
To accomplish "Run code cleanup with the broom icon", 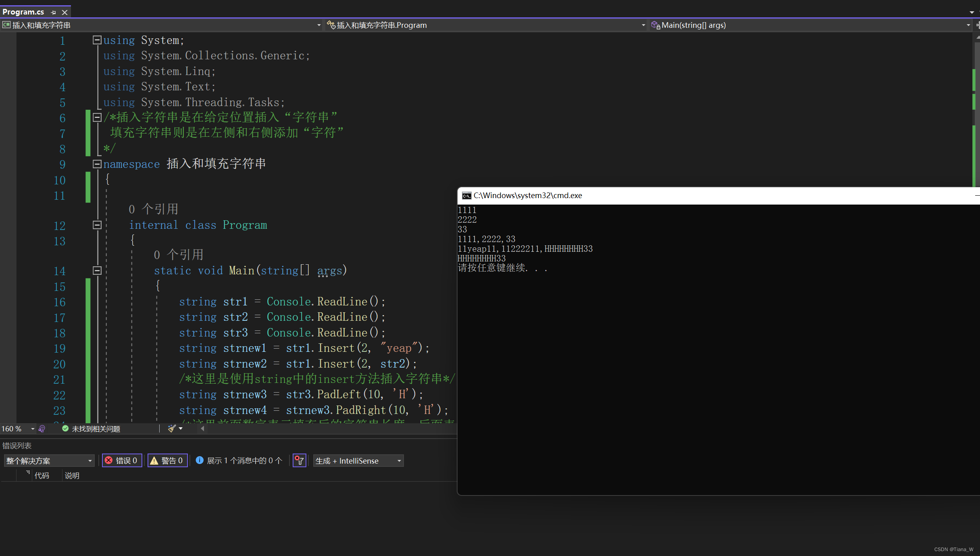I will tap(172, 428).
